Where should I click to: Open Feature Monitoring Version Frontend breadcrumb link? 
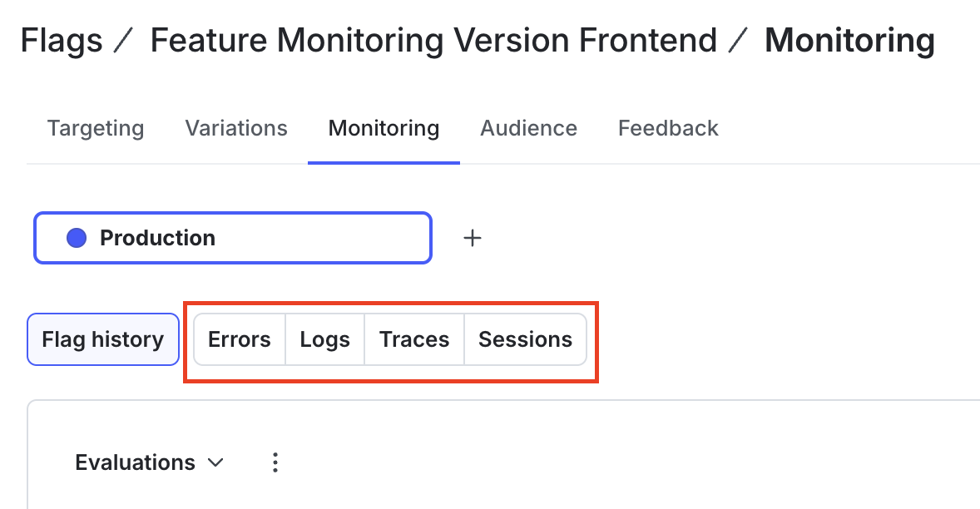[434, 40]
